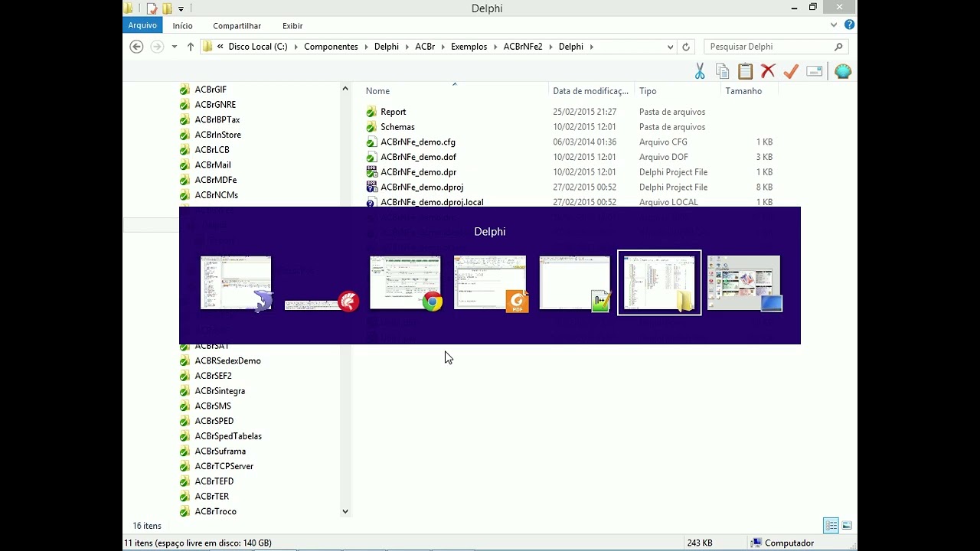Click the « breadcrumb overflow chevron
The image size is (980, 551).
point(220,47)
